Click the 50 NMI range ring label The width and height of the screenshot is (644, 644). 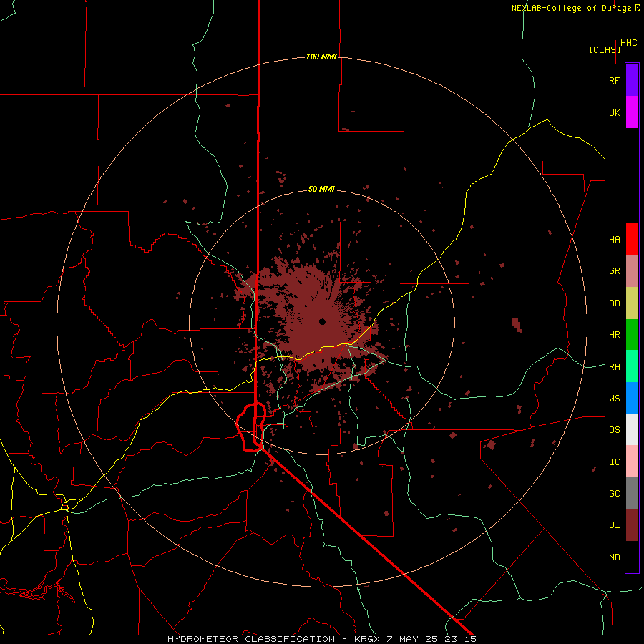click(x=321, y=190)
